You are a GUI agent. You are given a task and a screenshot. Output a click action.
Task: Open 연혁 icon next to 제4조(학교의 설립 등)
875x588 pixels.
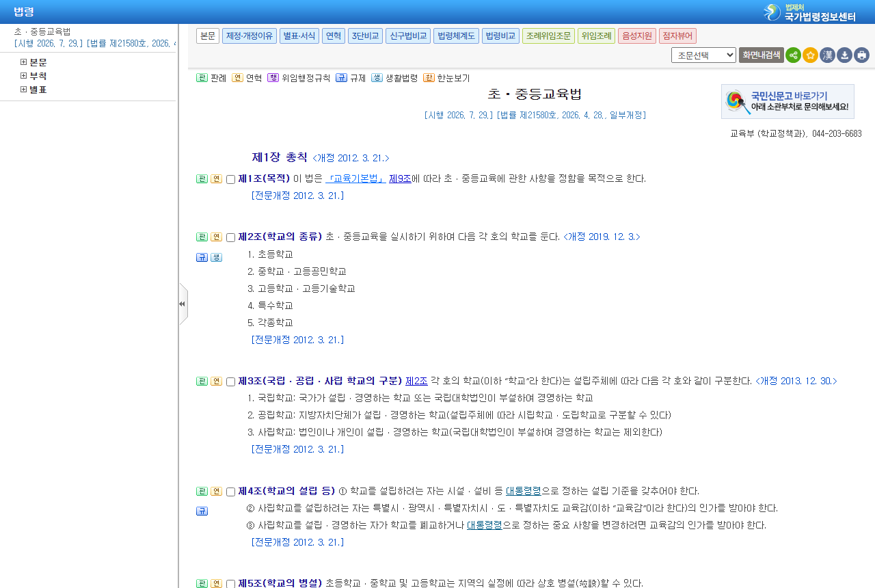pos(216,492)
